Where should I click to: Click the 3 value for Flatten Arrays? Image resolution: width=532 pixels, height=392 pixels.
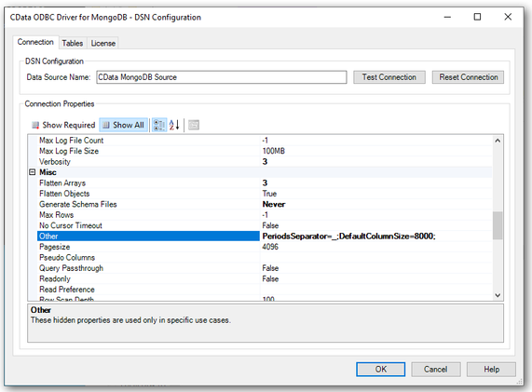pos(265,183)
